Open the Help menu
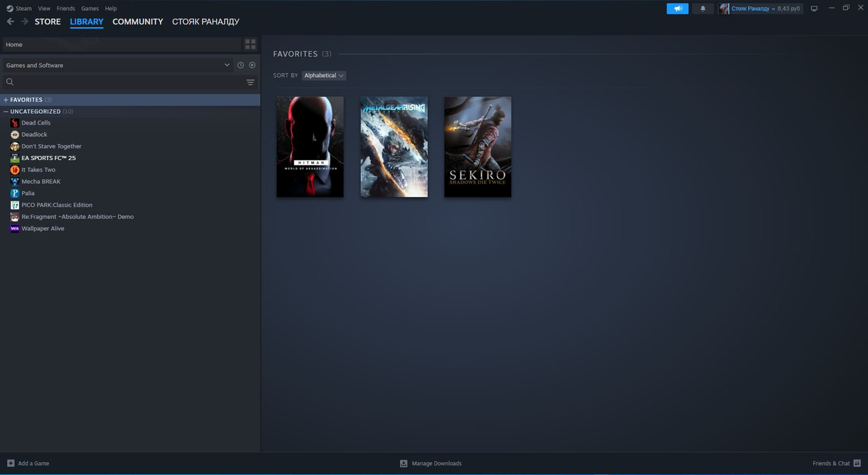This screenshot has width=868, height=475. (x=111, y=9)
